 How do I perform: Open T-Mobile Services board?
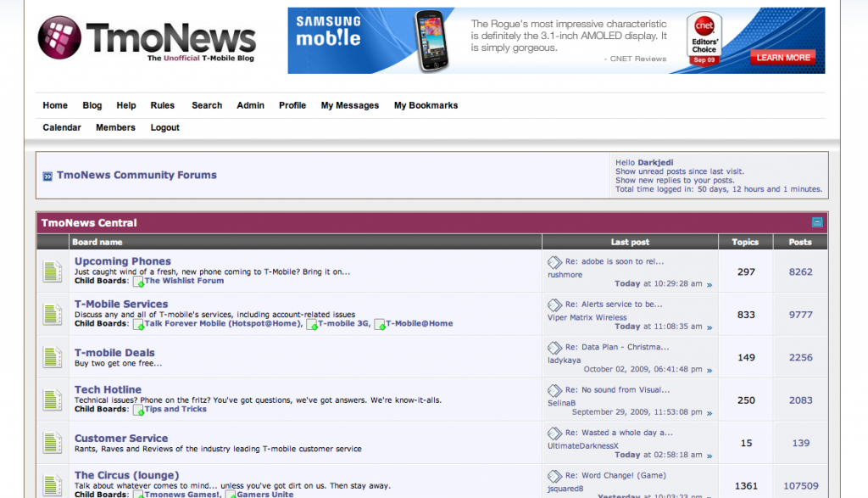coord(121,304)
